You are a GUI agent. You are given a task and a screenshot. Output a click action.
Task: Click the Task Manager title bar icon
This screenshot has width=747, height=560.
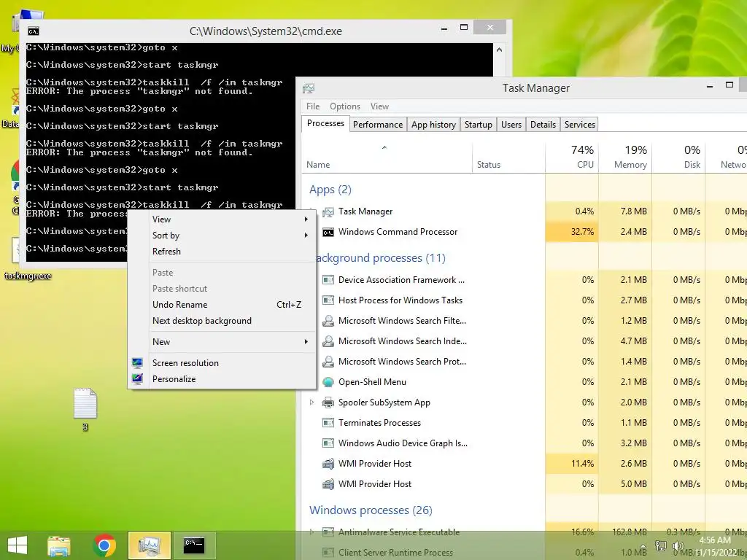(x=309, y=88)
